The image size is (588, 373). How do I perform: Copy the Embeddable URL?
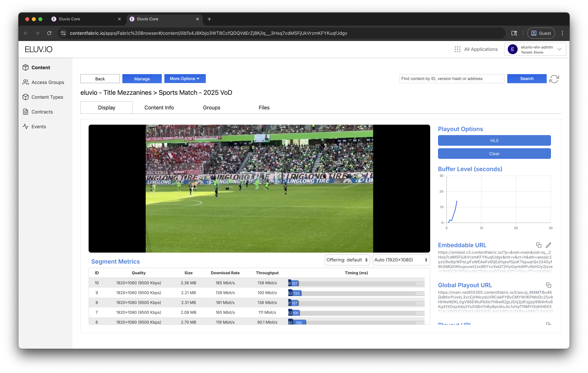[x=538, y=245]
